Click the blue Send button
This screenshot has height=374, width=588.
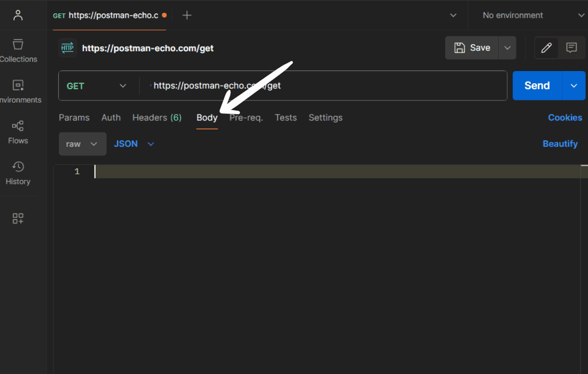537,86
